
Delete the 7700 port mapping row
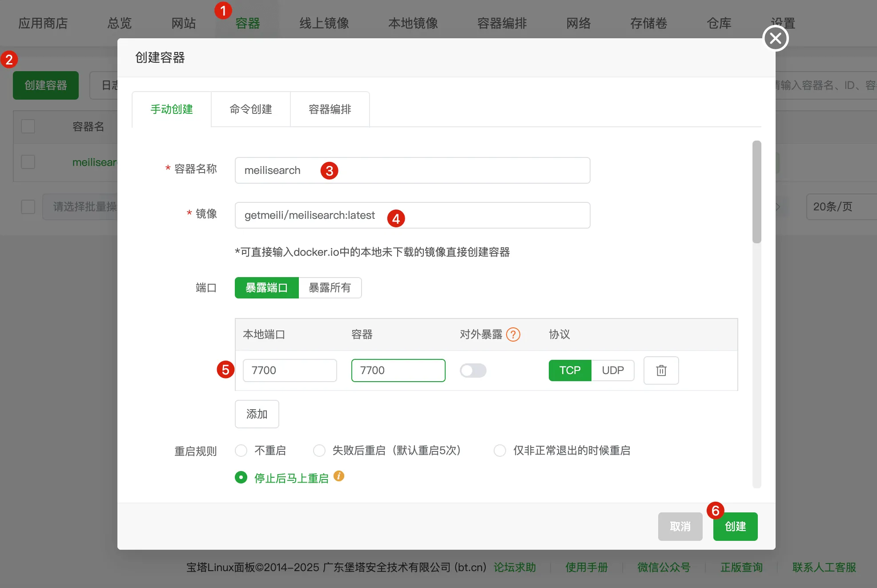(x=661, y=370)
